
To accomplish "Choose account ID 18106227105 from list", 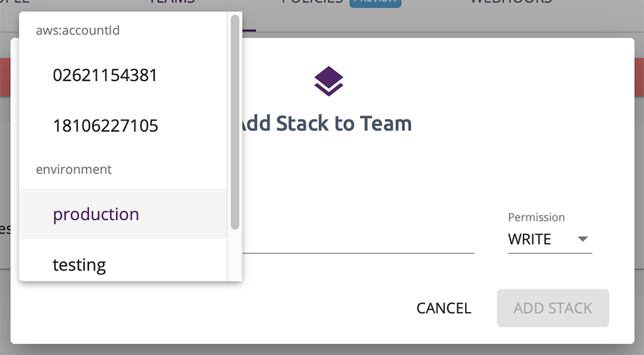I will click(106, 125).
